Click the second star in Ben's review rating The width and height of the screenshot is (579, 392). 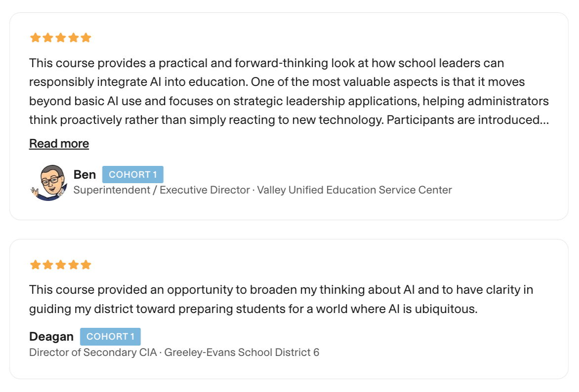point(48,38)
